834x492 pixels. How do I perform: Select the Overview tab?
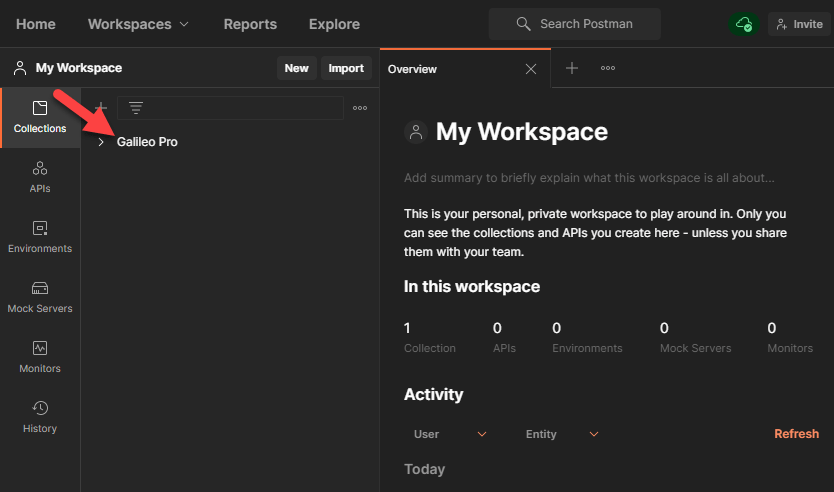(x=465, y=69)
